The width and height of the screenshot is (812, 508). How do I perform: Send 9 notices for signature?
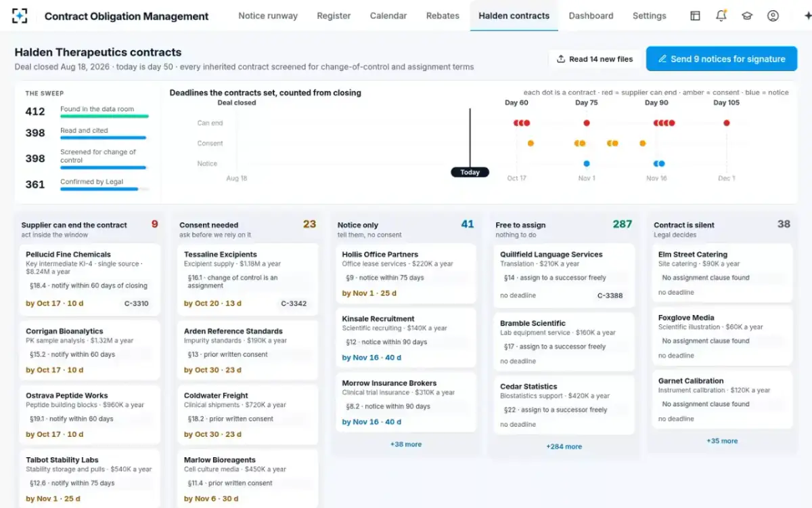coord(721,59)
